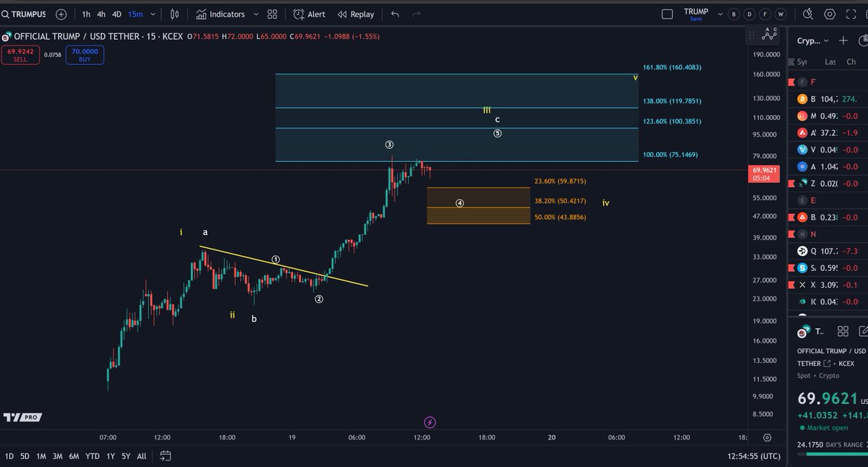
Task: Collapse the red-flagged F watchlist section
Action: pyautogui.click(x=827, y=82)
